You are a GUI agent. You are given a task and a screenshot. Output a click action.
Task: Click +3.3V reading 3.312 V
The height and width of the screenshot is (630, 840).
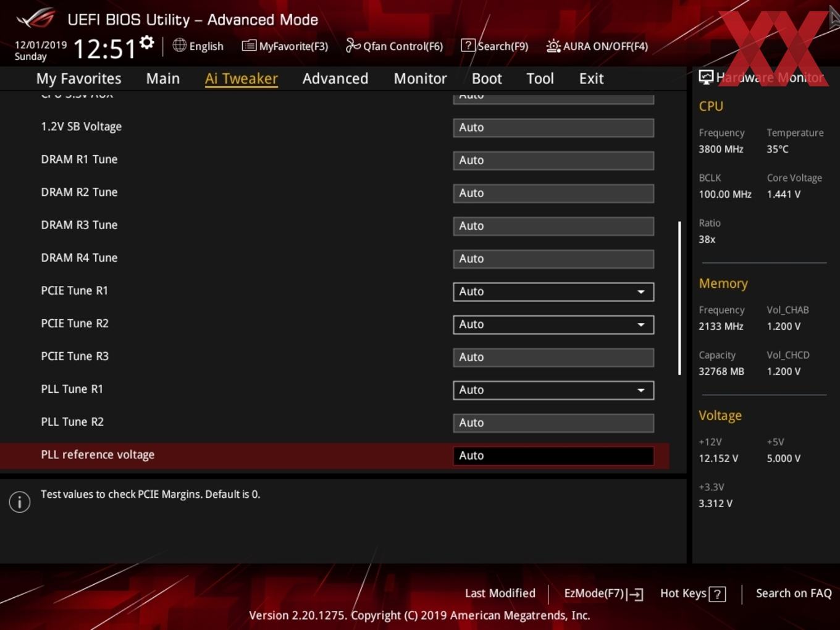pos(716,503)
